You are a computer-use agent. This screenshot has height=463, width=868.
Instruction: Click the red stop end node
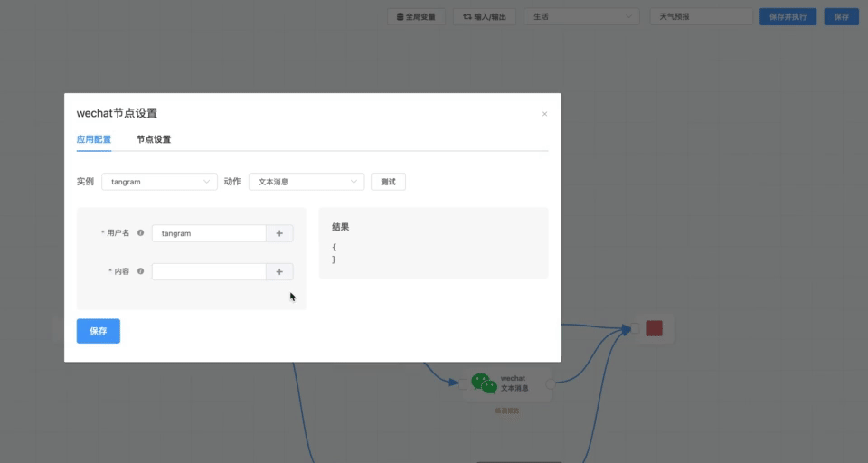(x=655, y=328)
